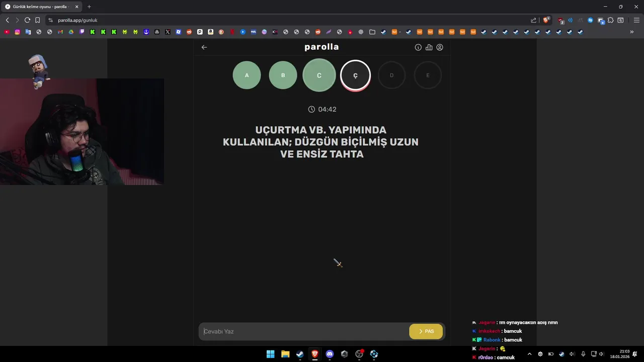This screenshot has height=362, width=644.
Task: Click the streamer webcam overlay
Action: tap(82, 132)
